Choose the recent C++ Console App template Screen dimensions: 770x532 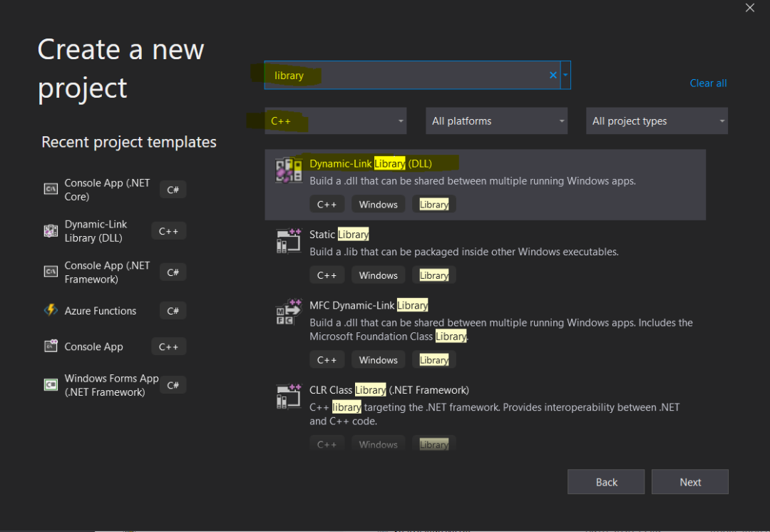coord(94,347)
